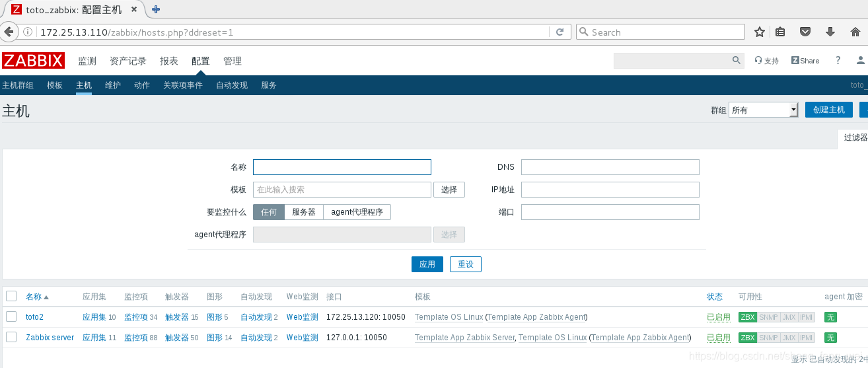Click the Pocket icon in toolbar

(x=805, y=32)
